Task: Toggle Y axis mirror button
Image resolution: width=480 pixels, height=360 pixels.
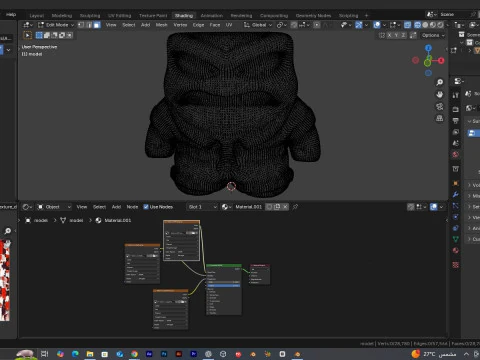Action: point(396,35)
